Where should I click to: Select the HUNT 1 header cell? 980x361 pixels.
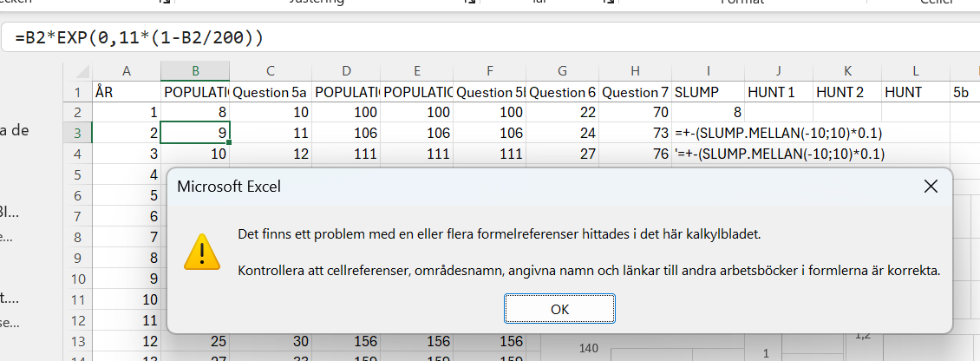[778, 92]
